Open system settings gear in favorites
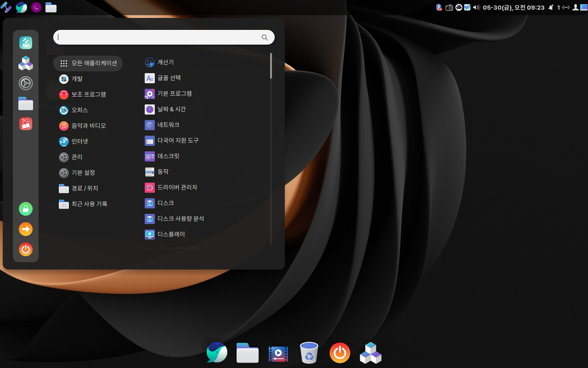Viewport: 588px width, 368px height. click(x=26, y=83)
